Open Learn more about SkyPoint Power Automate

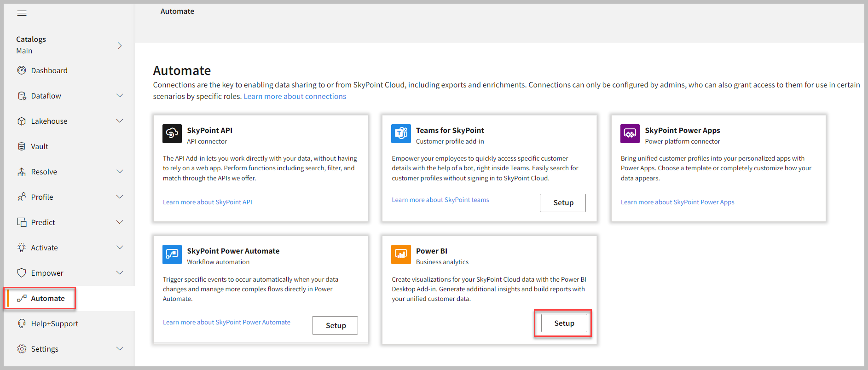(x=226, y=322)
